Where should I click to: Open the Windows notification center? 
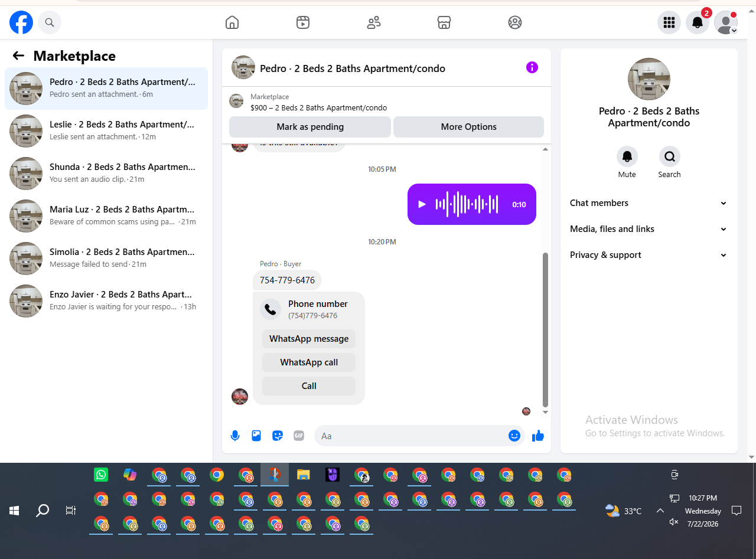(x=737, y=511)
